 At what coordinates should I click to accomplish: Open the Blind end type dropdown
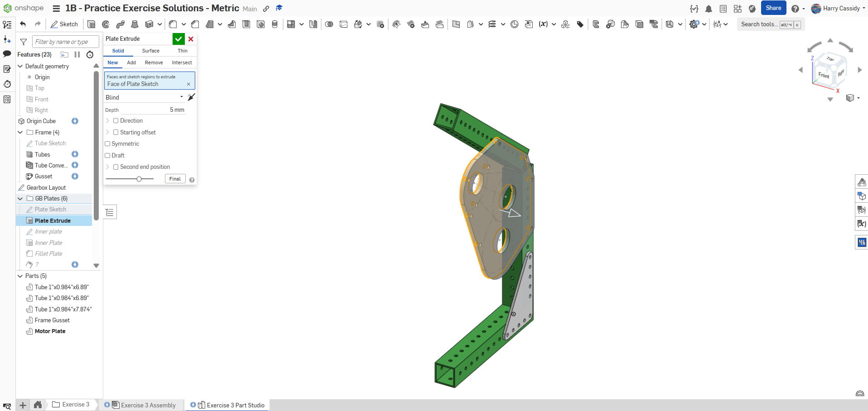click(144, 97)
